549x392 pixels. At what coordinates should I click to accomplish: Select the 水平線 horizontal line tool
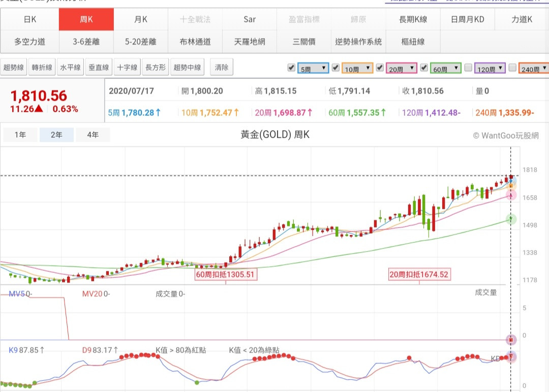[x=71, y=68]
